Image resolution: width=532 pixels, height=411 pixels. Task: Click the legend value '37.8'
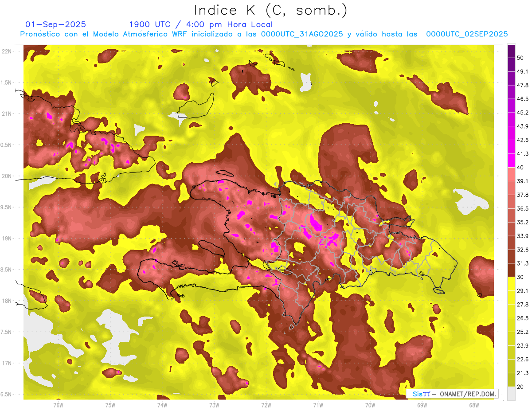tap(523, 195)
